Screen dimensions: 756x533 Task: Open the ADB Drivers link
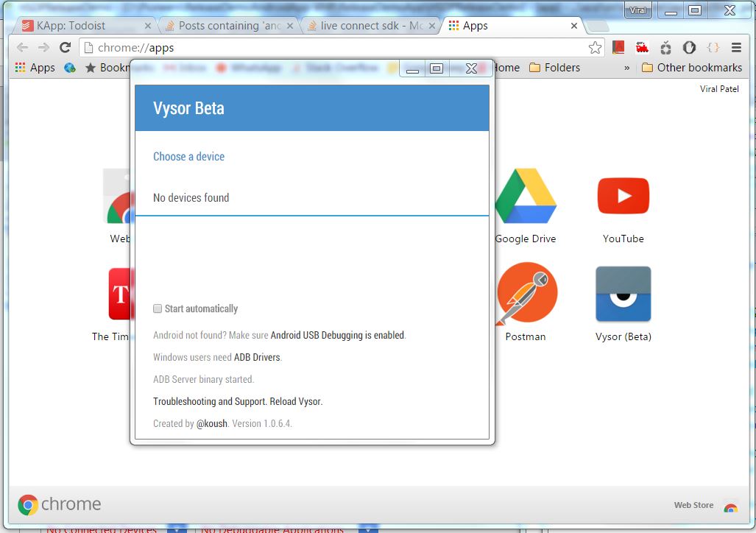tap(257, 358)
